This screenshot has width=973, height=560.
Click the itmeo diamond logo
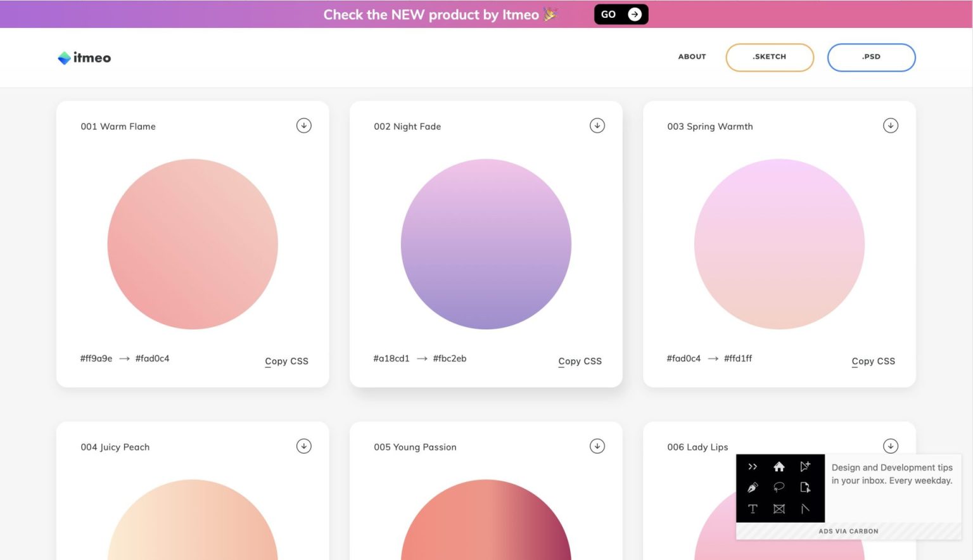tap(64, 57)
